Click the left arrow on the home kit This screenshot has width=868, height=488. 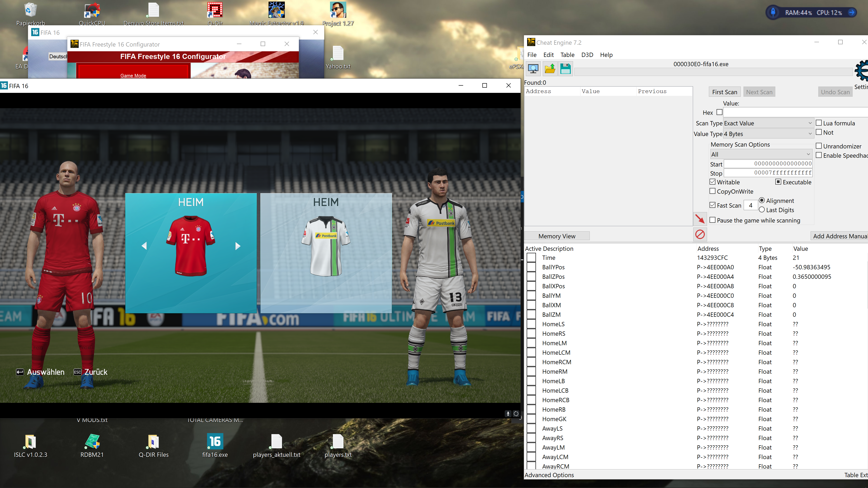click(x=144, y=246)
